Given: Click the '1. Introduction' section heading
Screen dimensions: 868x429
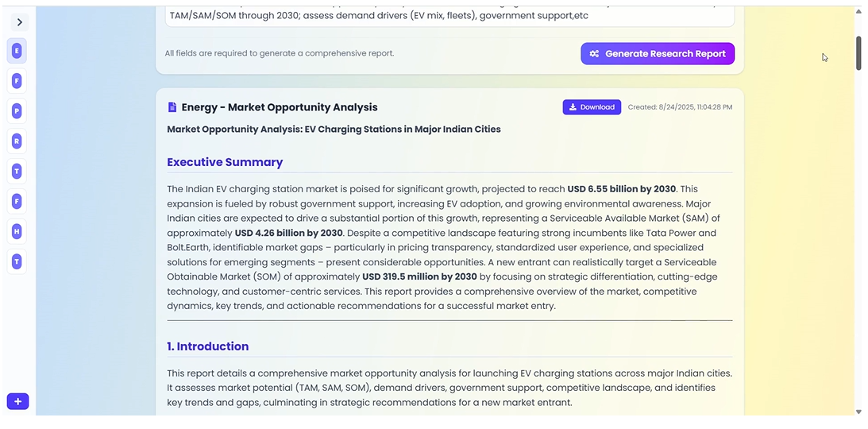Looking at the screenshot, I should 207,346.
